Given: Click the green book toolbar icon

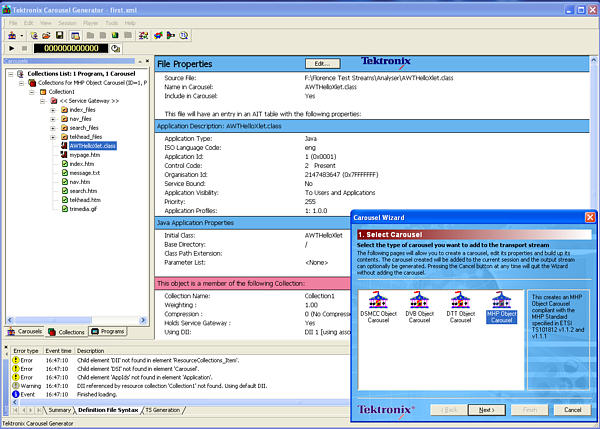Looking at the screenshot, I should 115,36.
